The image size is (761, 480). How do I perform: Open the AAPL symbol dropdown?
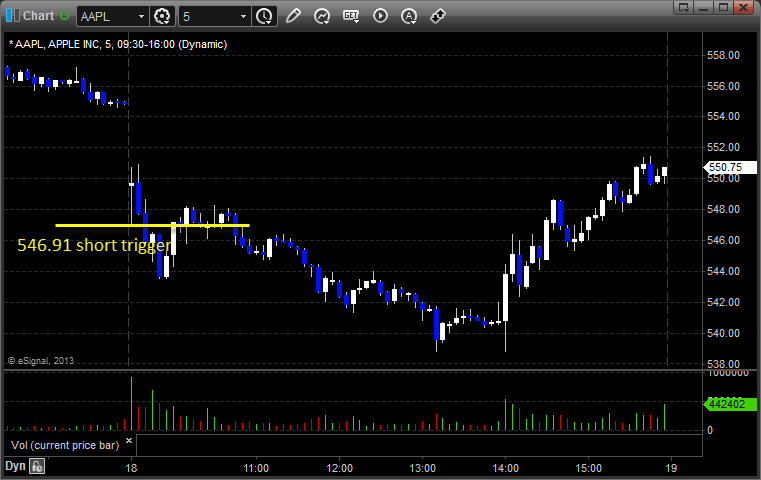141,17
